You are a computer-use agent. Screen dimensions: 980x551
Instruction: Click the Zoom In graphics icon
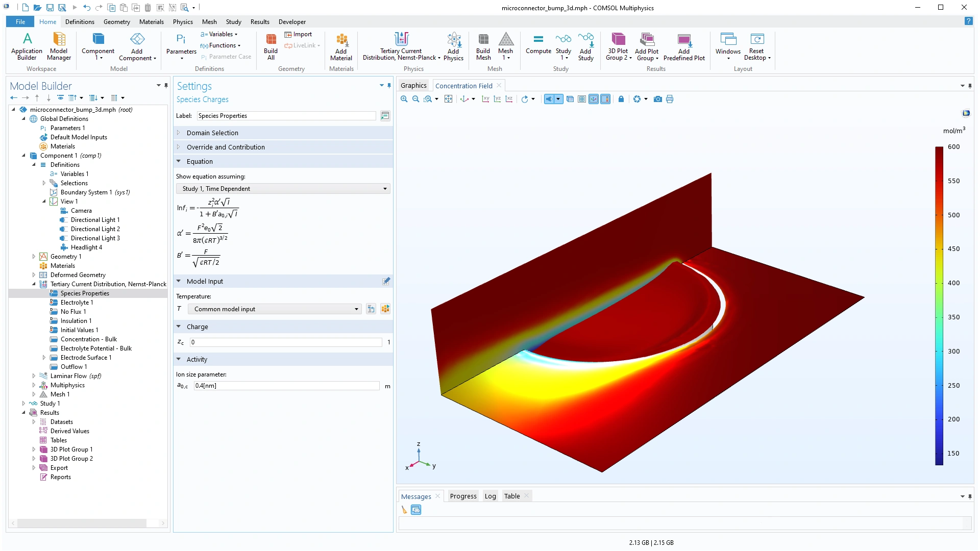pos(404,99)
